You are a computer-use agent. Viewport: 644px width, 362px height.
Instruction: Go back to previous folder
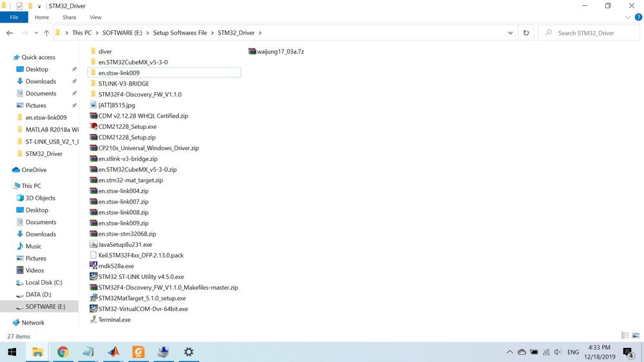(x=10, y=33)
